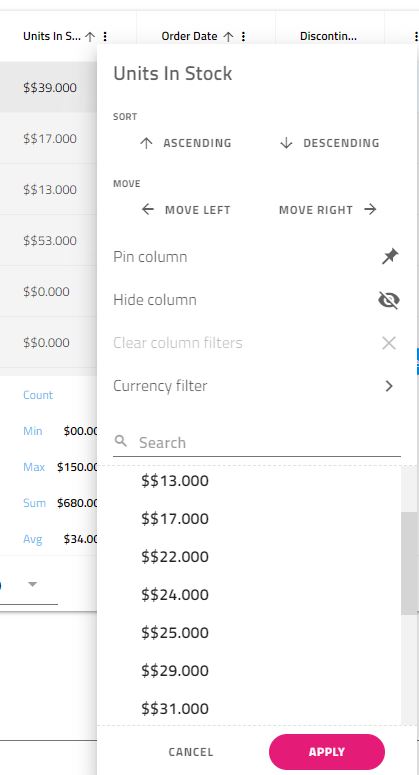419x775 pixels.
Task: Click the pin icon beside Pin column
Action: (390, 257)
